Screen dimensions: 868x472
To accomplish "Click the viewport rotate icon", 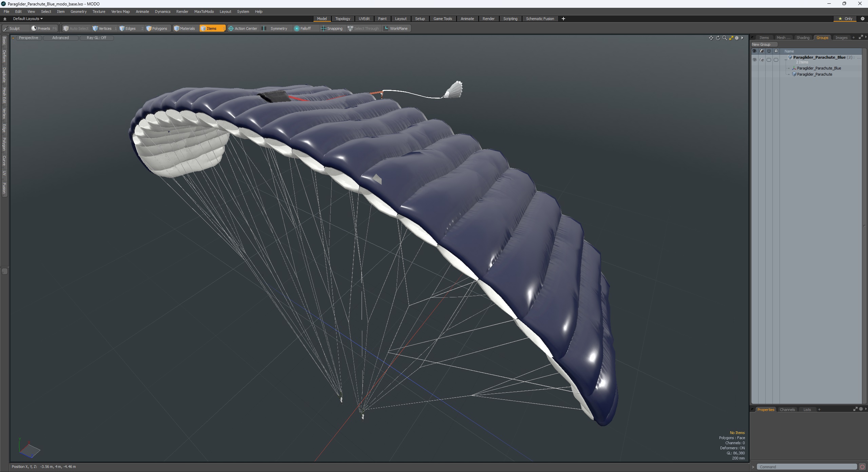I will click(x=718, y=38).
